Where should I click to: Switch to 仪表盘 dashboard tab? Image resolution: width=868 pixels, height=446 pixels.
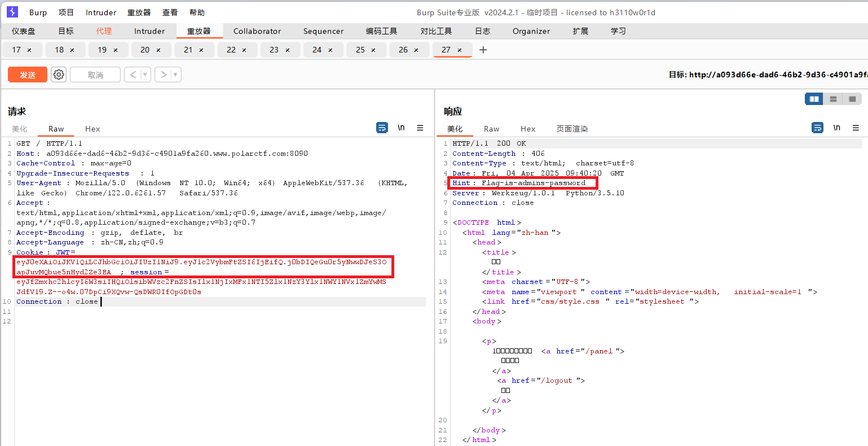click(x=23, y=31)
